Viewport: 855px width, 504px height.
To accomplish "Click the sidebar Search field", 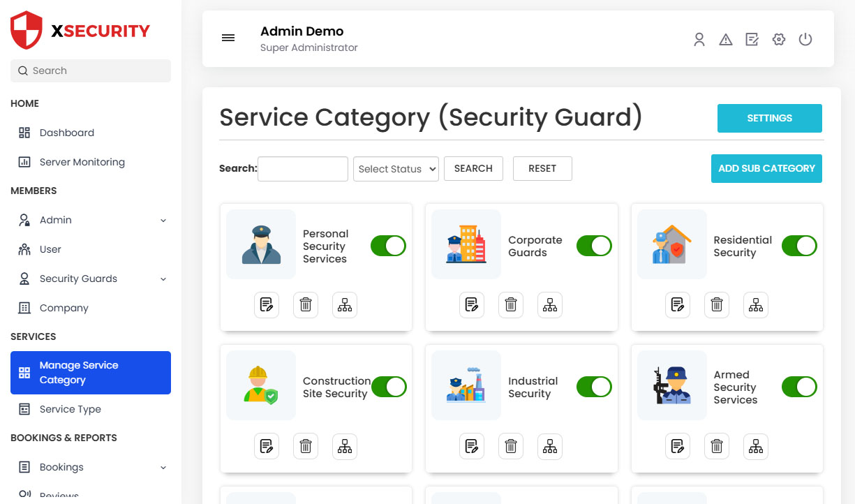I will (x=91, y=71).
